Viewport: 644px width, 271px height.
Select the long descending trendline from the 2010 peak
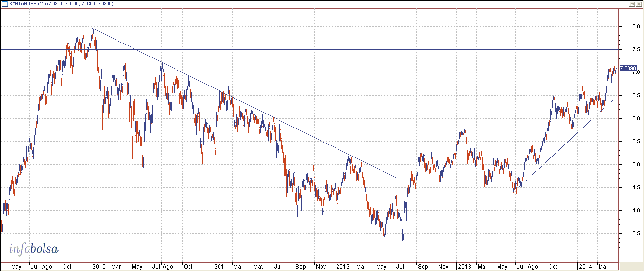244,103
